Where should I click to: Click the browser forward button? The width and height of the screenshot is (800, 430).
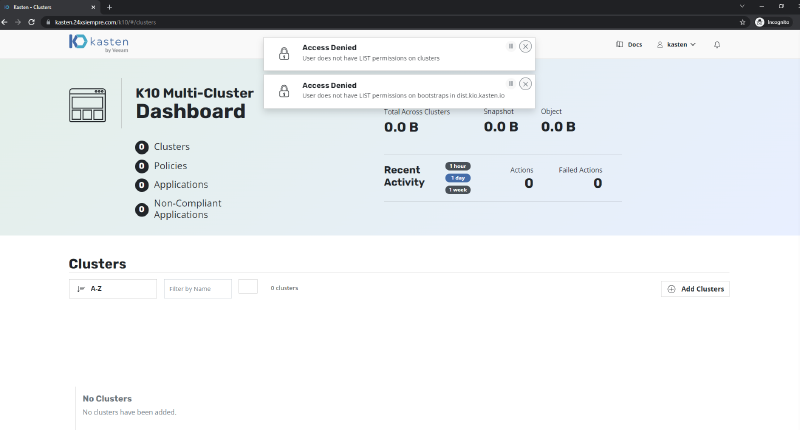tap(18, 22)
